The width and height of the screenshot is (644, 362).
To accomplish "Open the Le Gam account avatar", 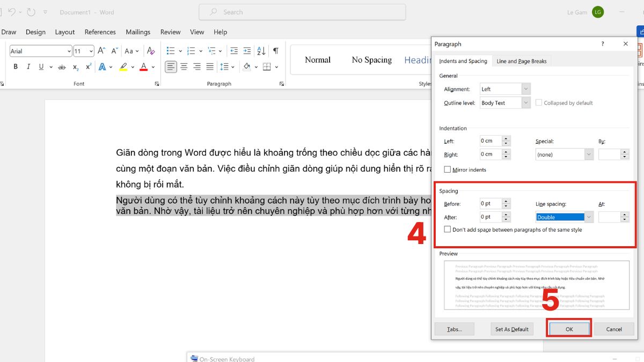I will click(598, 12).
